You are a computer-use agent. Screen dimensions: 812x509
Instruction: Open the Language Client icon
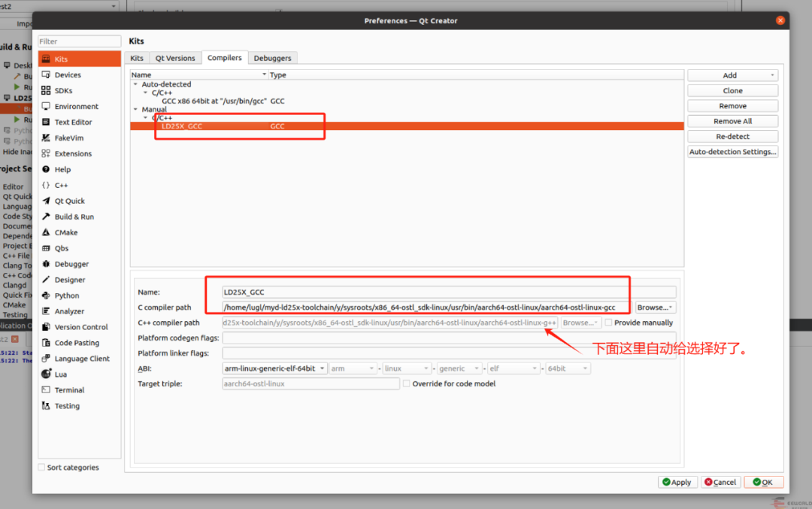pyautogui.click(x=46, y=359)
